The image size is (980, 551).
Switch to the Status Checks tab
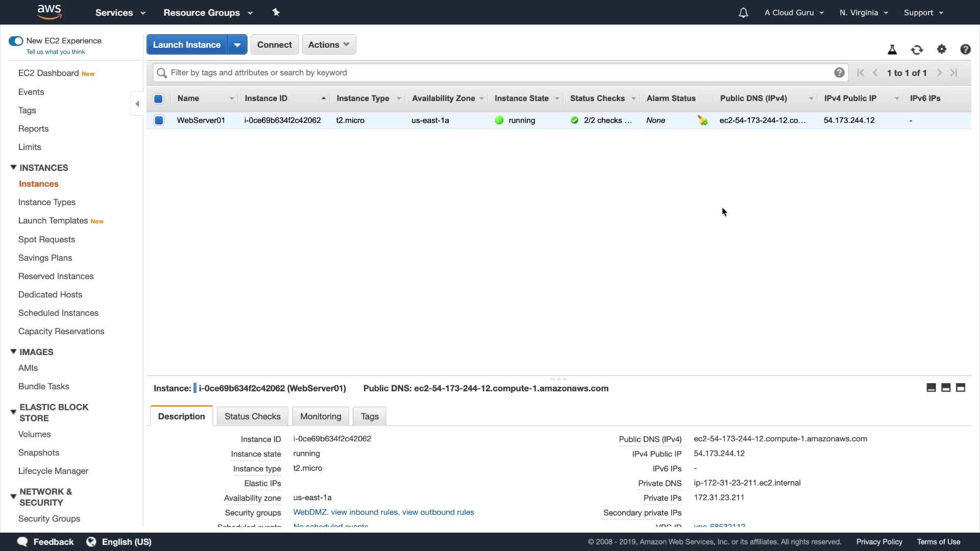click(x=252, y=416)
